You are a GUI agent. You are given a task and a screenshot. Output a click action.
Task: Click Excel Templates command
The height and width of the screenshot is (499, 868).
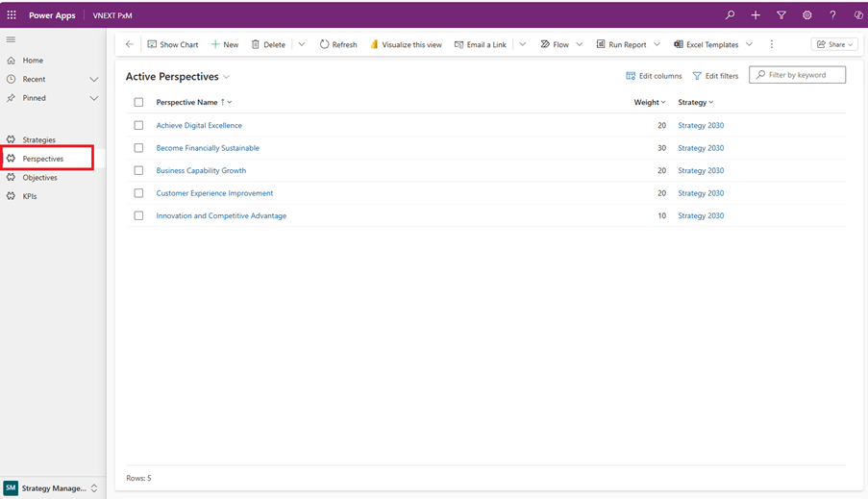pos(706,44)
